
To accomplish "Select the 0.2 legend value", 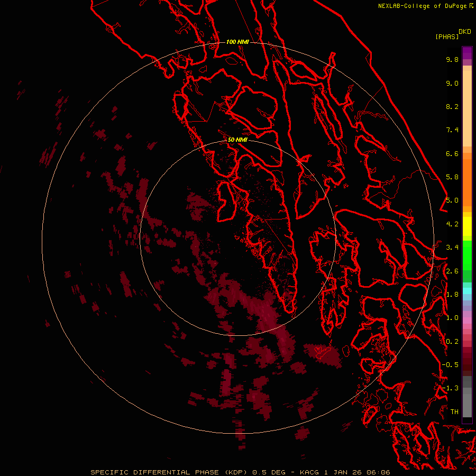I will click(x=452, y=342).
